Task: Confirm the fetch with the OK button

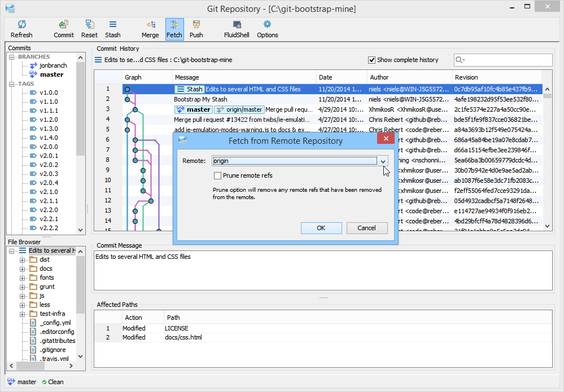Action: point(321,228)
